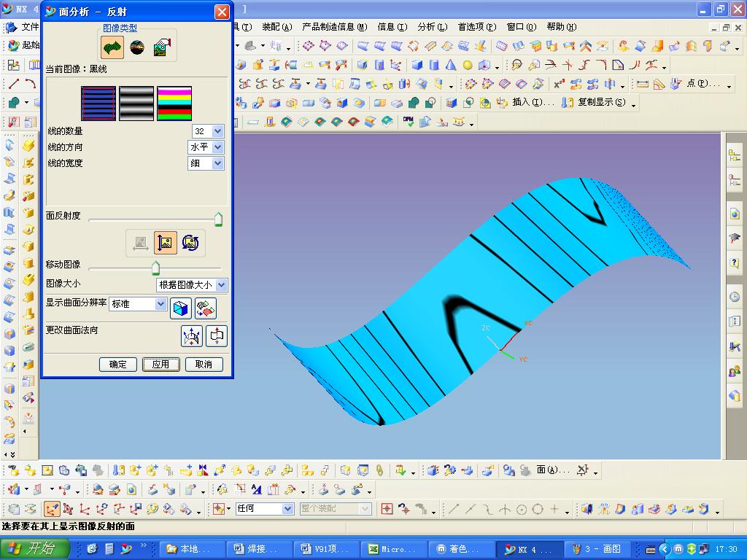Open the 装配(A) menu
The width and height of the screenshot is (747, 560).
(x=276, y=27)
